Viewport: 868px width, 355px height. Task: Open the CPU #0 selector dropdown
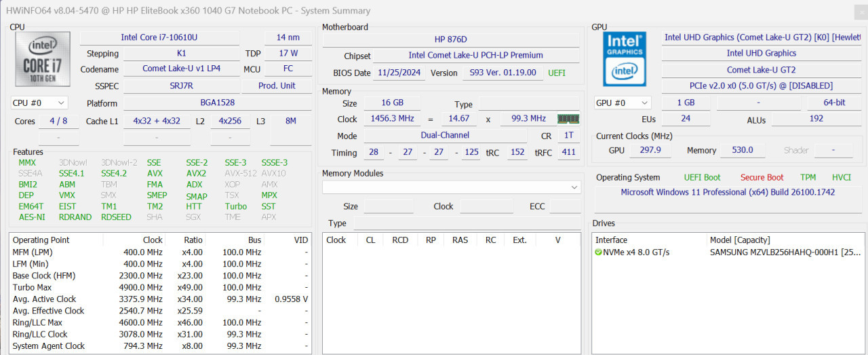click(39, 102)
